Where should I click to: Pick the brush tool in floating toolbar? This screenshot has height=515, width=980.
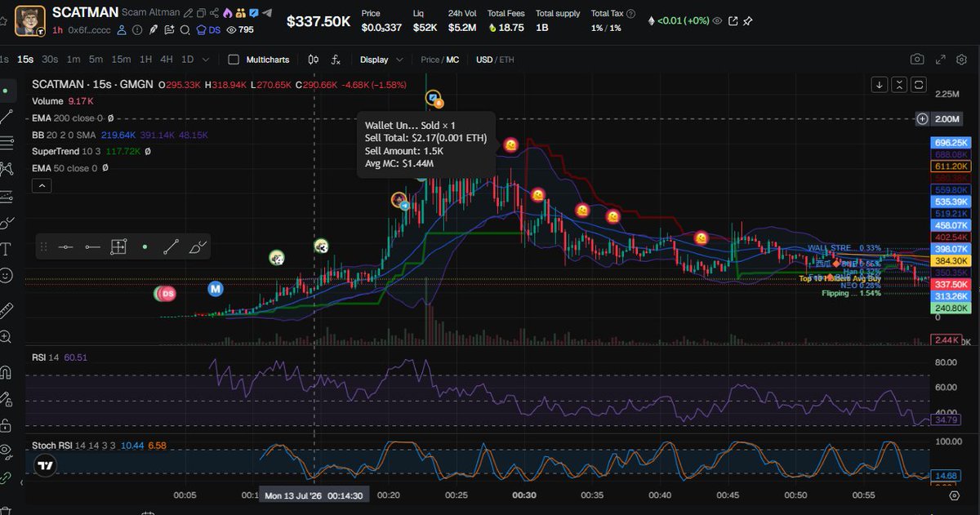coord(198,246)
